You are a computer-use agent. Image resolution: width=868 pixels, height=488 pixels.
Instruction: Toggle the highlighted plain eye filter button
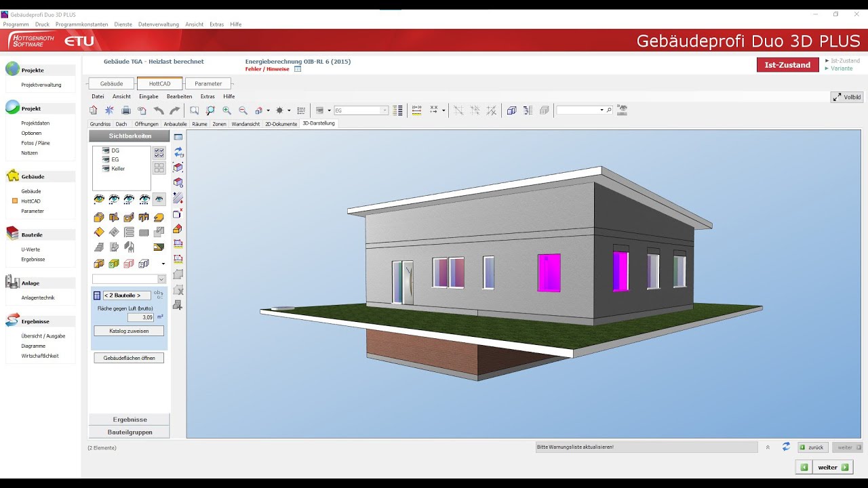click(159, 199)
